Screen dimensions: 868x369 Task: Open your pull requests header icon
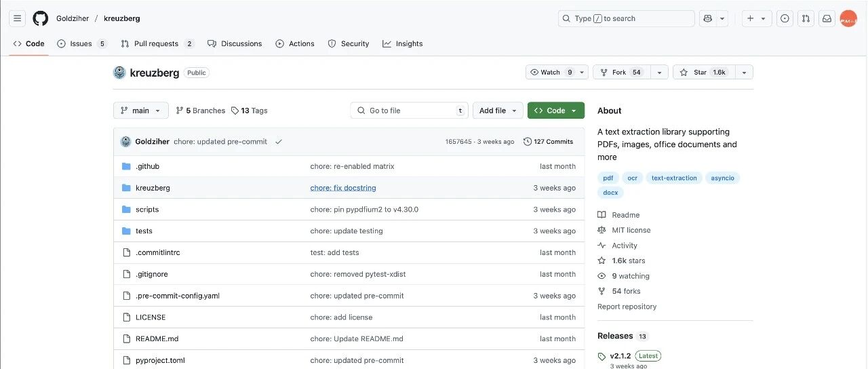[806, 18]
